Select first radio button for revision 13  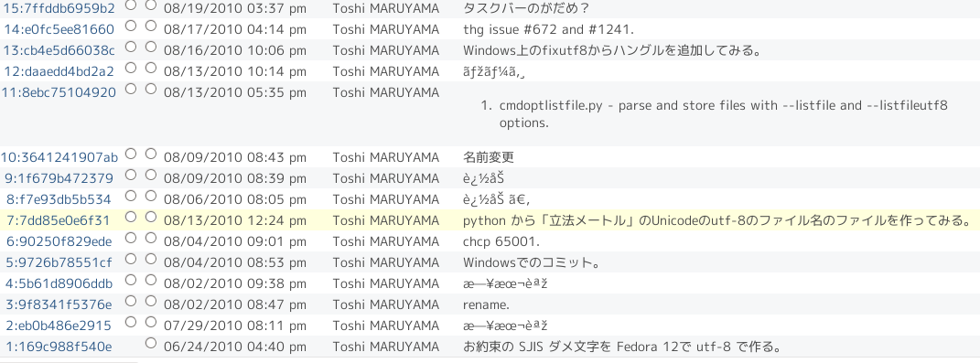131,47
